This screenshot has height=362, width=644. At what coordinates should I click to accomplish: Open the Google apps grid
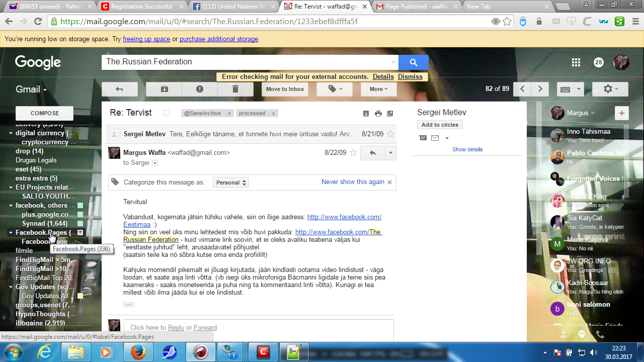(x=576, y=62)
